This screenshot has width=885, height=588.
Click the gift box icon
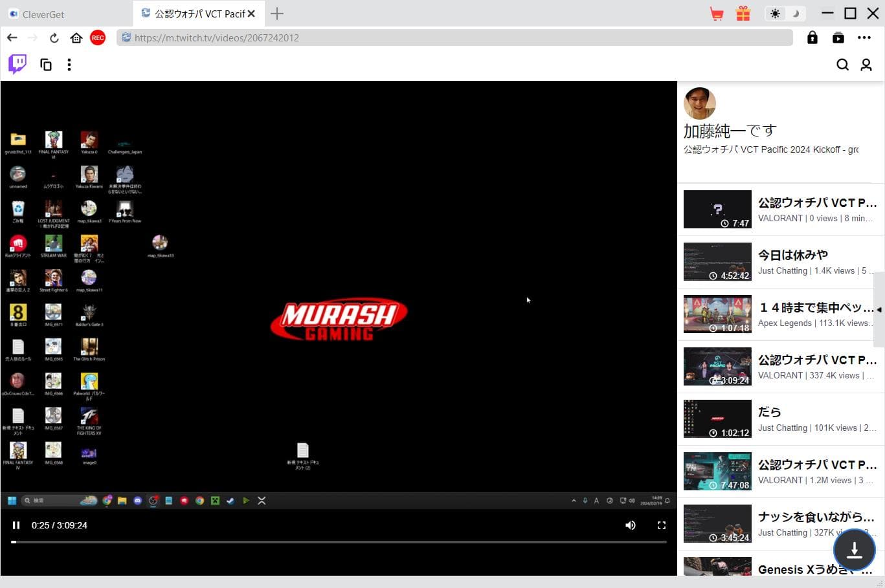point(743,14)
